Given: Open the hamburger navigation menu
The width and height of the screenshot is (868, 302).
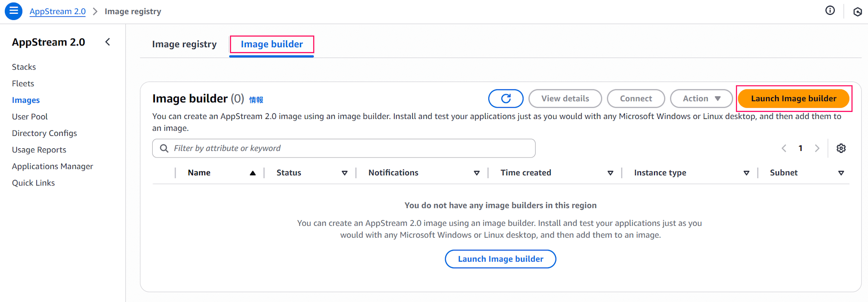Looking at the screenshot, I should click(x=13, y=11).
